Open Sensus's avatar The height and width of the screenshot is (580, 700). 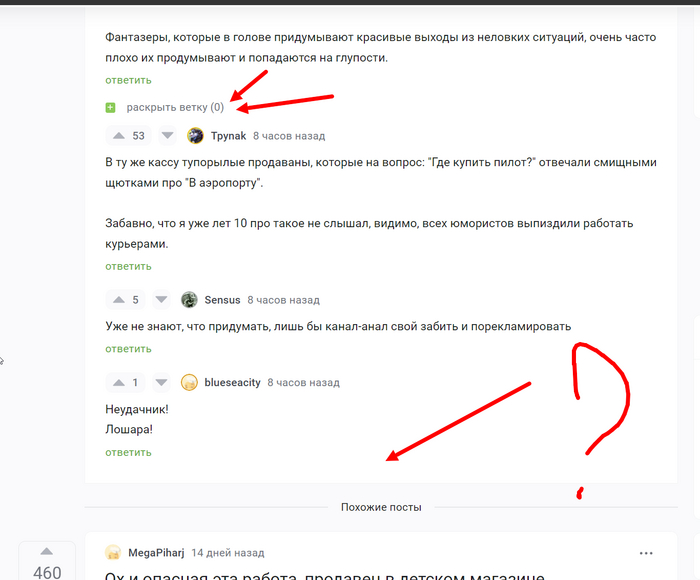point(189,300)
